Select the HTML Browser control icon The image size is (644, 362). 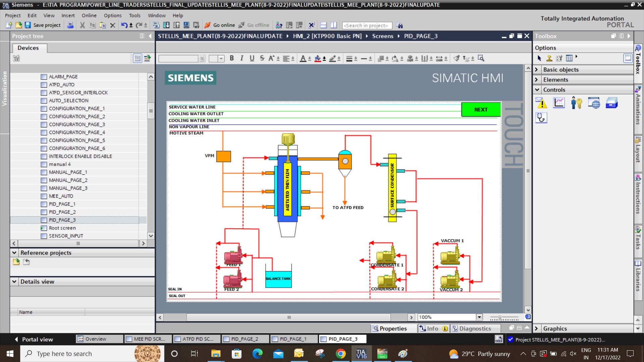click(594, 103)
